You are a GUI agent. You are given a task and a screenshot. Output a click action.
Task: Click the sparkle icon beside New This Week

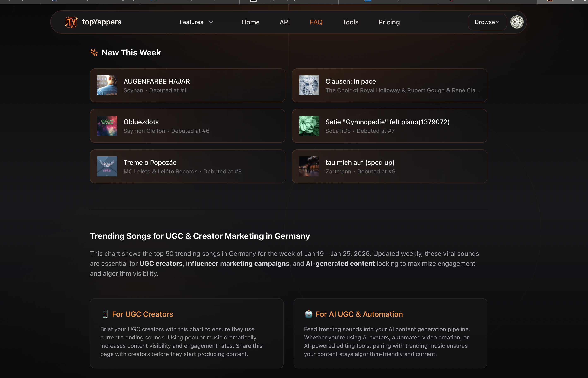94,53
